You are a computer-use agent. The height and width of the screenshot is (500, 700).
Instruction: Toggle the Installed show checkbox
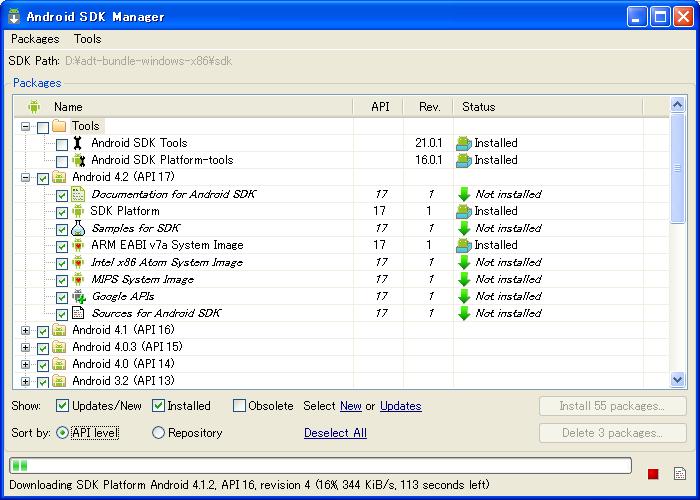pos(158,405)
